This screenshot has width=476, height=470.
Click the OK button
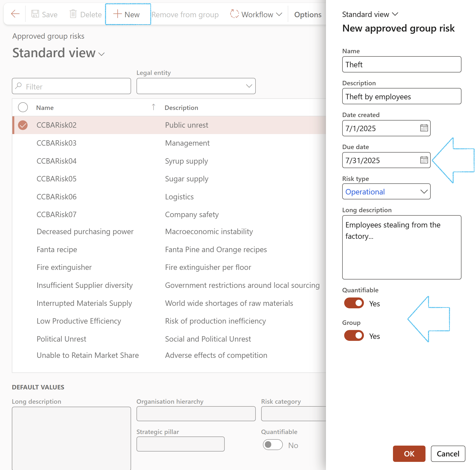(x=409, y=453)
